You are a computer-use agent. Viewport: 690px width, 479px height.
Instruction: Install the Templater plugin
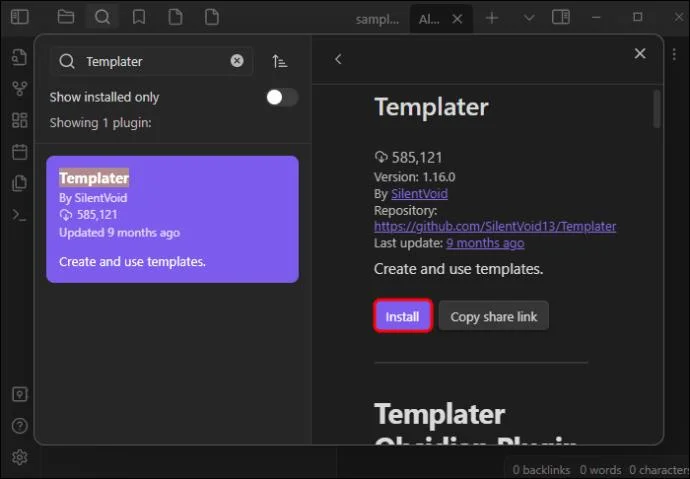[x=403, y=316]
